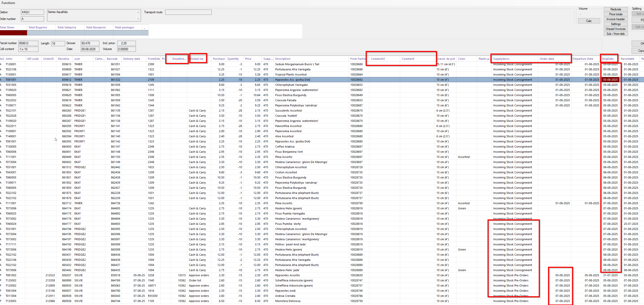Sort by the Description column header
Image resolution: width=644 pixels, height=305 pixels.
point(282,59)
